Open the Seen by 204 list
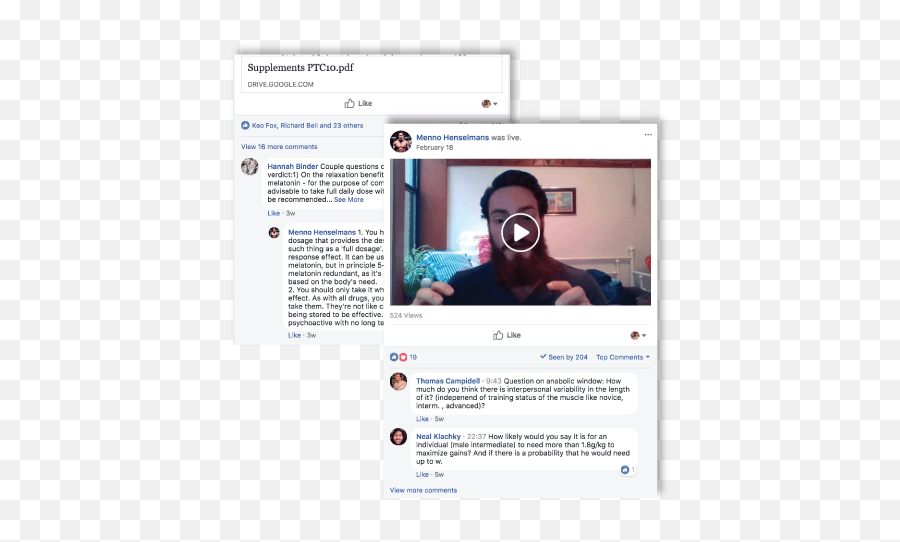The image size is (900, 542). coord(564,357)
